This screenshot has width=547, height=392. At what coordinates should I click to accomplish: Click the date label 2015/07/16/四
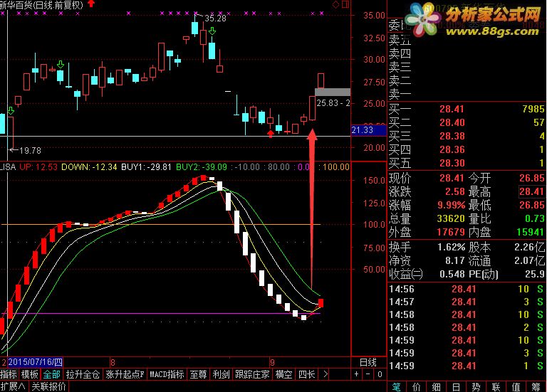35,362
